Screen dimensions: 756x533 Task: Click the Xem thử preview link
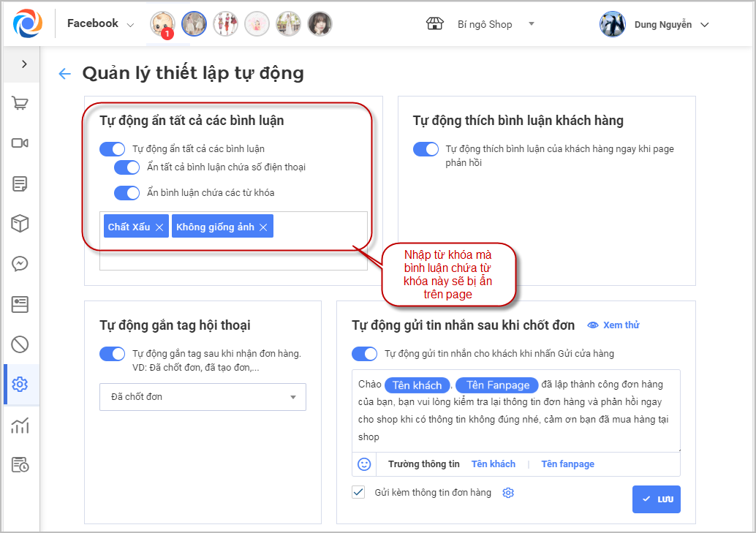pos(613,325)
